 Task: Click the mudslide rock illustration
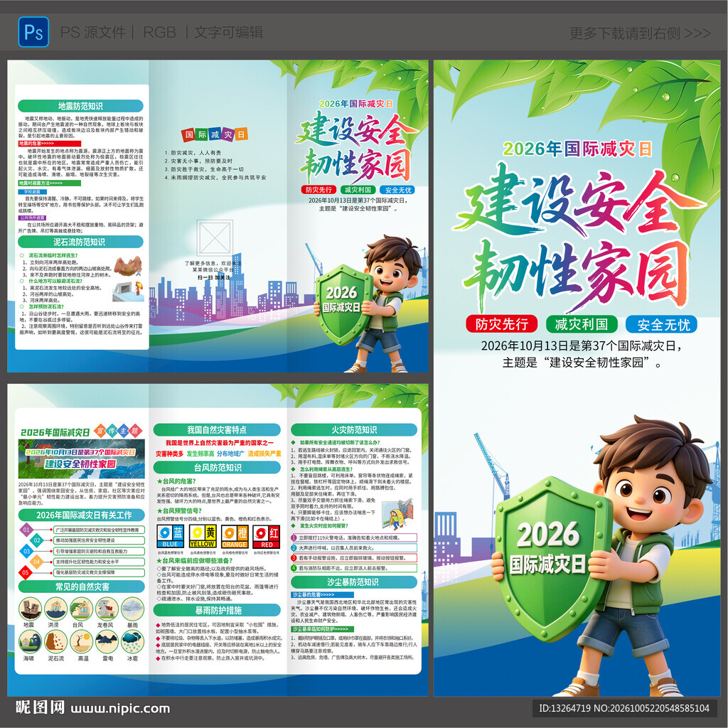click(x=128, y=266)
